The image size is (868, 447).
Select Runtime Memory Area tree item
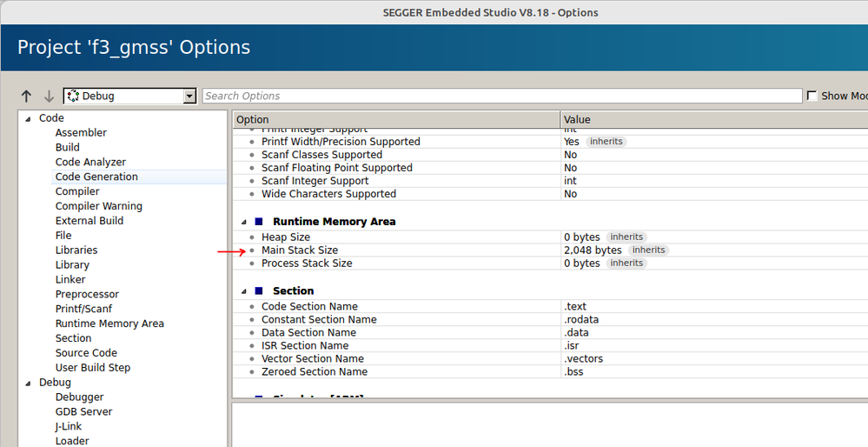click(109, 324)
